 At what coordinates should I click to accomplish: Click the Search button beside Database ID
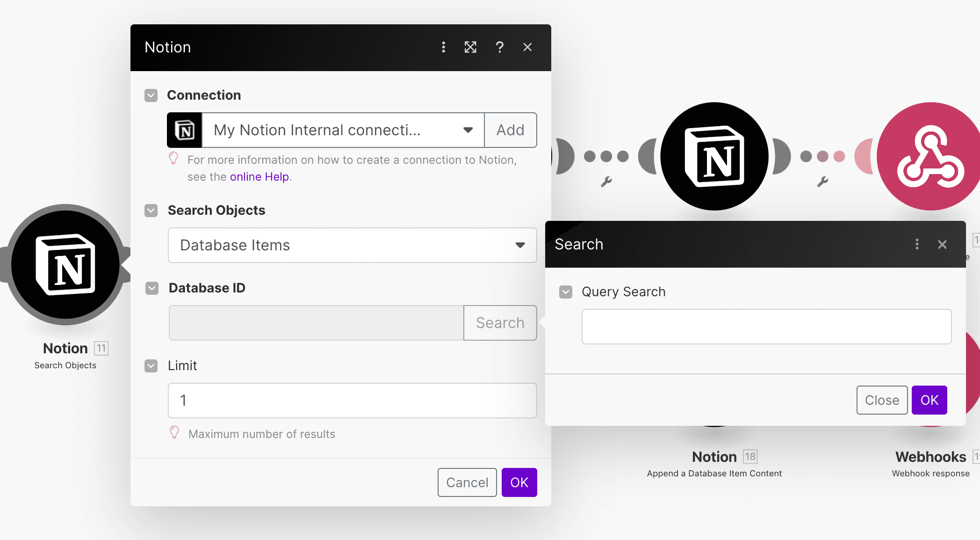click(x=500, y=323)
